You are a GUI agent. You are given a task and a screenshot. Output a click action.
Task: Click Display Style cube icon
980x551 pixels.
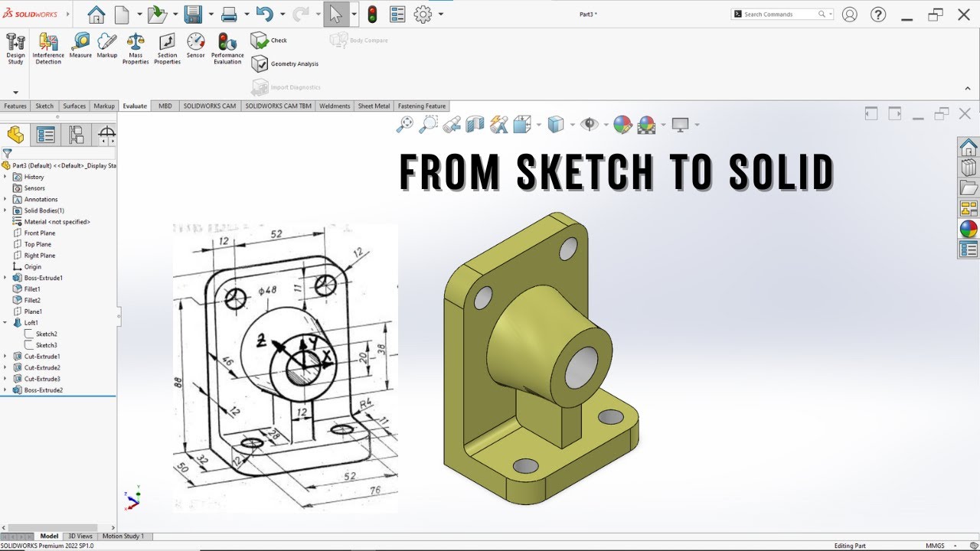click(x=556, y=124)
